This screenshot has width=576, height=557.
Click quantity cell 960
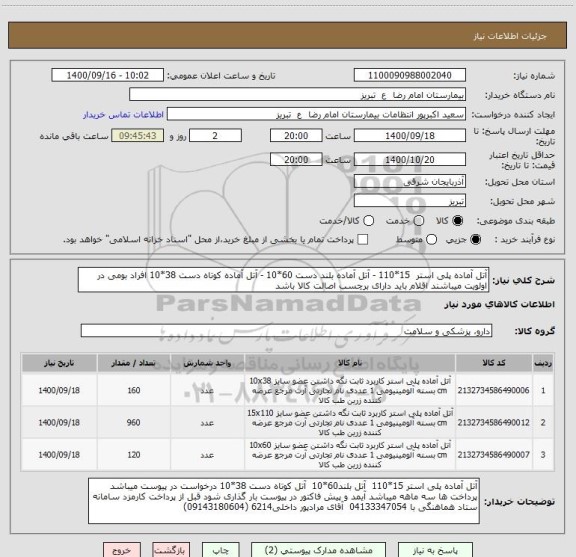(x=134, y=423)
